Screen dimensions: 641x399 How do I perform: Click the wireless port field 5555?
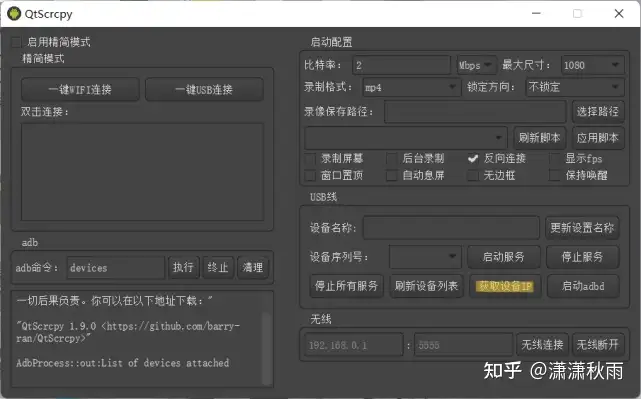(463, 345)
